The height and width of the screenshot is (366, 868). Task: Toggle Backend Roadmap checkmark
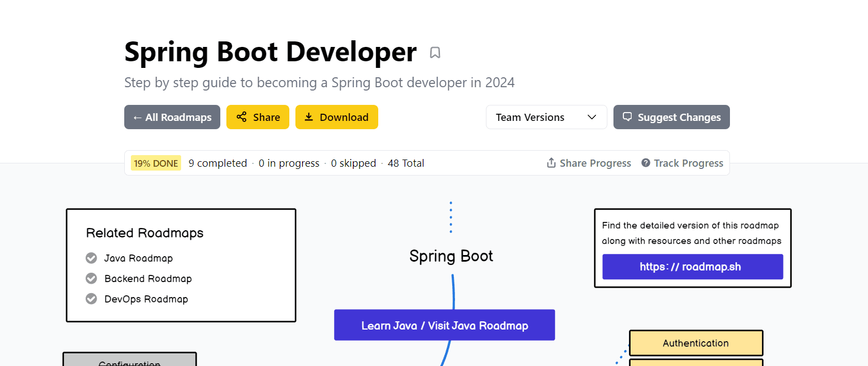[x=91, y=278]
